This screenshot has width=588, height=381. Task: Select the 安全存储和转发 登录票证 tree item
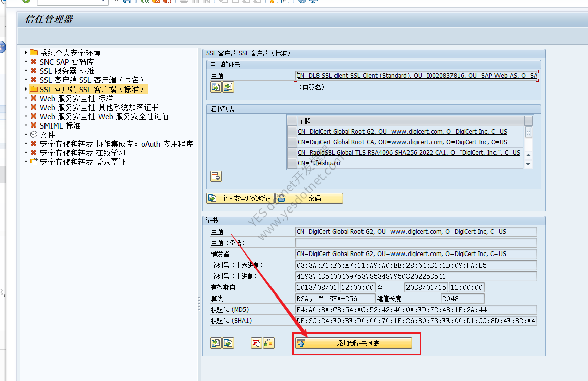[x=83, y=162]
